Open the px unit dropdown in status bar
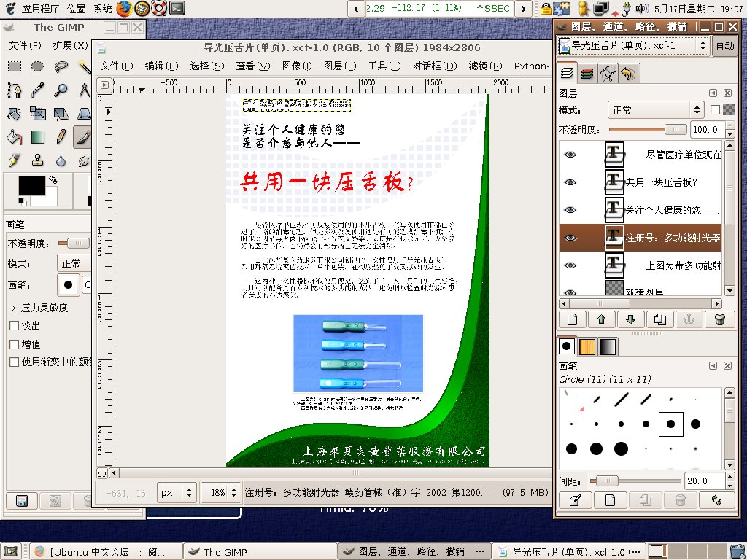This screenshot has height=560, width=747. 177,493
